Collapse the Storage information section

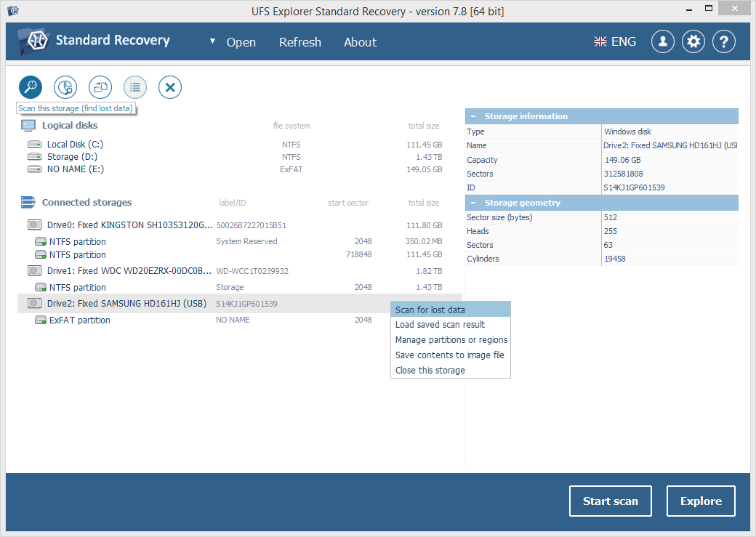pos(473,116)
